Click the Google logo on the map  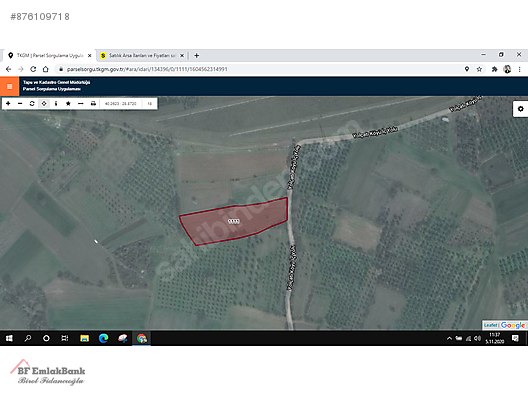pyautogui.click(x=513, y=325)
